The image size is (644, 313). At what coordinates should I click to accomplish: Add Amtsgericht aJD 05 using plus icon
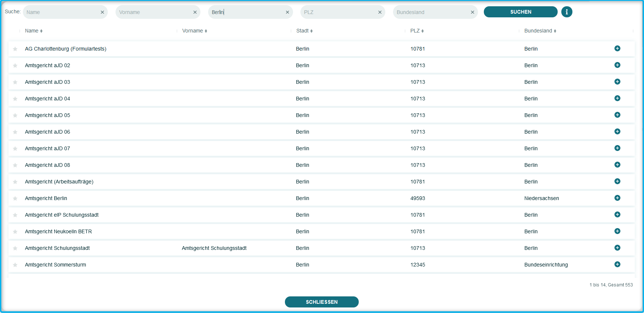(617, 115)
